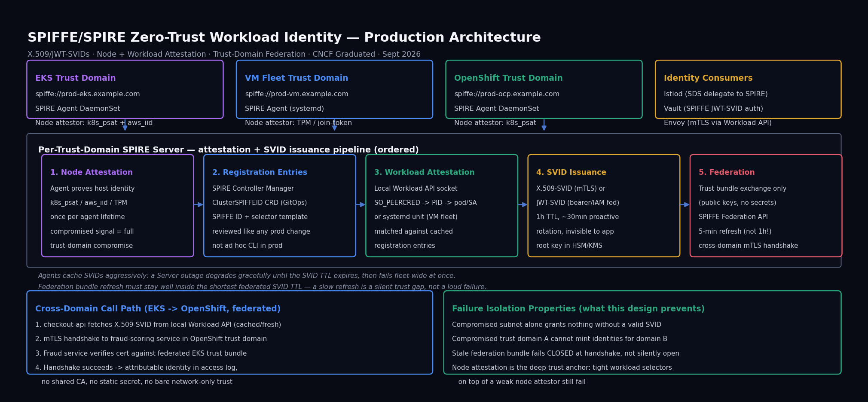Click Stale federation bundle fails CLOSED line

tap(565, 353)
